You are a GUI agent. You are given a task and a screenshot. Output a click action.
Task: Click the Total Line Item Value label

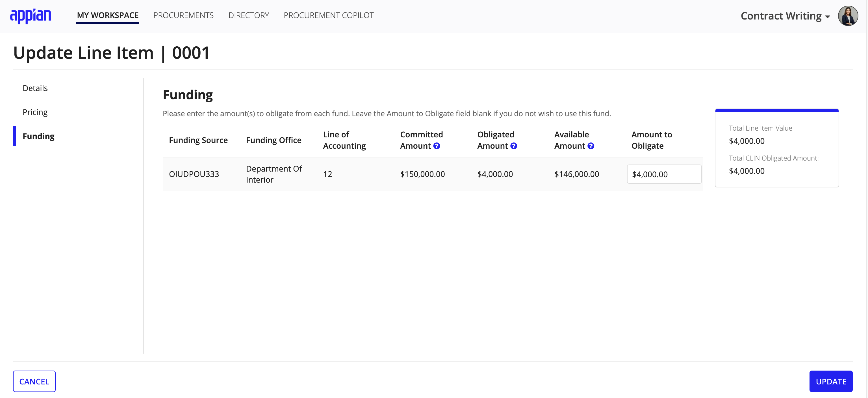coord(761,128)
